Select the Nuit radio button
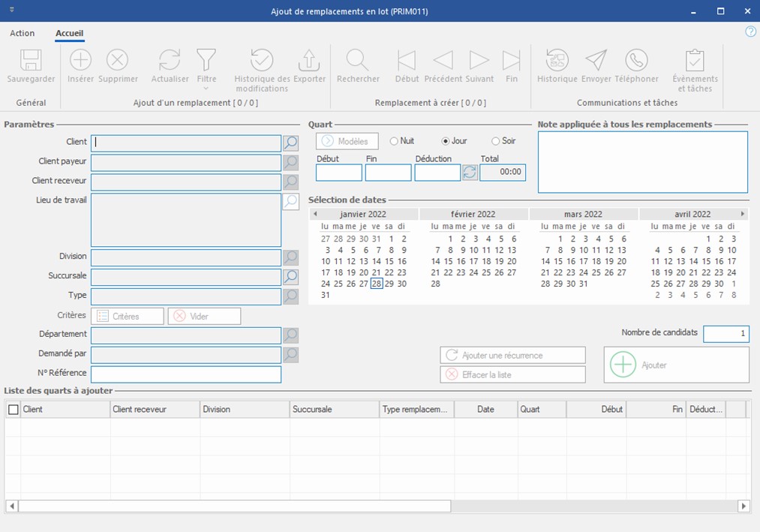760x532 pixels. point(395,141)
